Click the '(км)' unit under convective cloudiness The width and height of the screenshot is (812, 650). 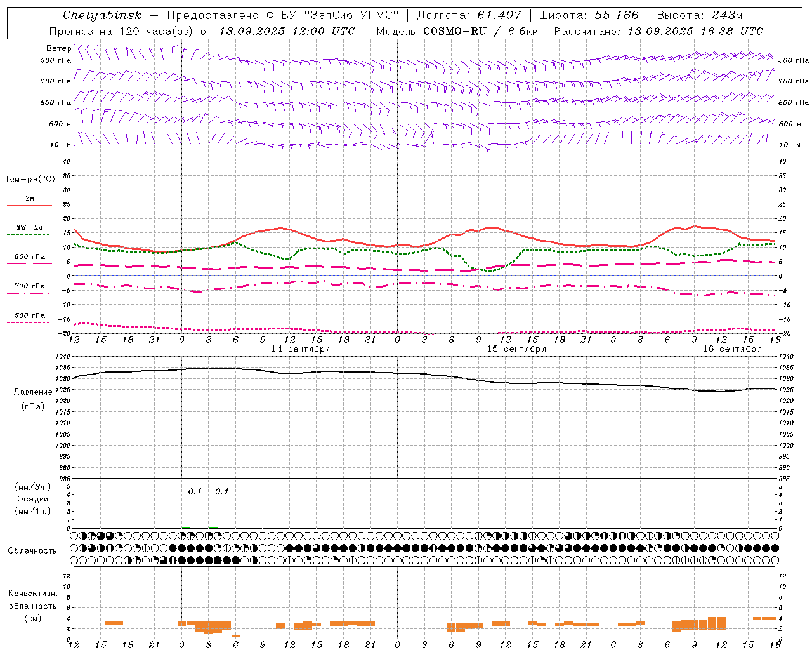click(33, 619)
